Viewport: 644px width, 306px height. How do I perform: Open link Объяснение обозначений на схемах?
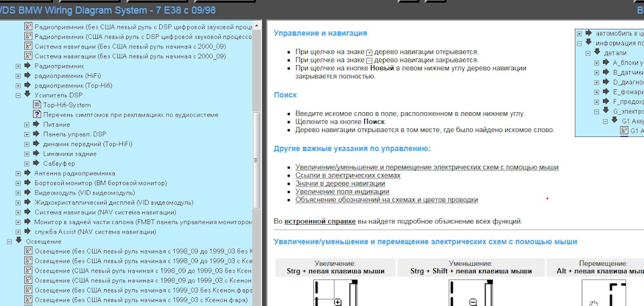(x=386, y=199)
